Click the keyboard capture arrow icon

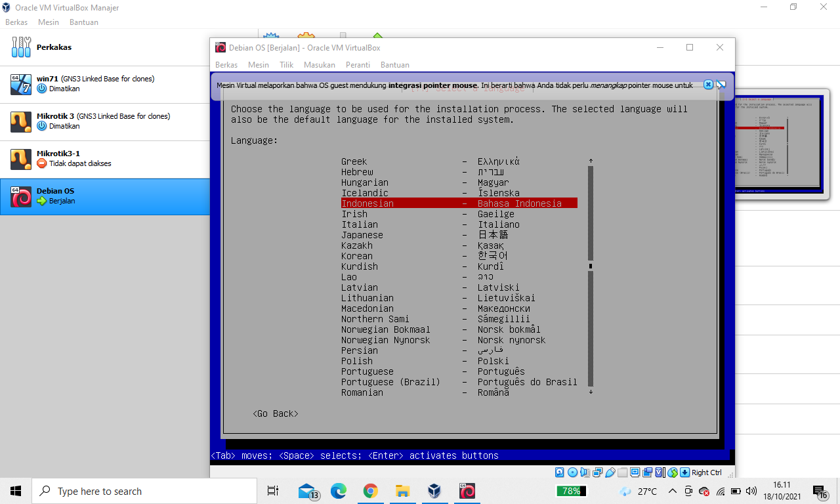click(x=684, y=472)
